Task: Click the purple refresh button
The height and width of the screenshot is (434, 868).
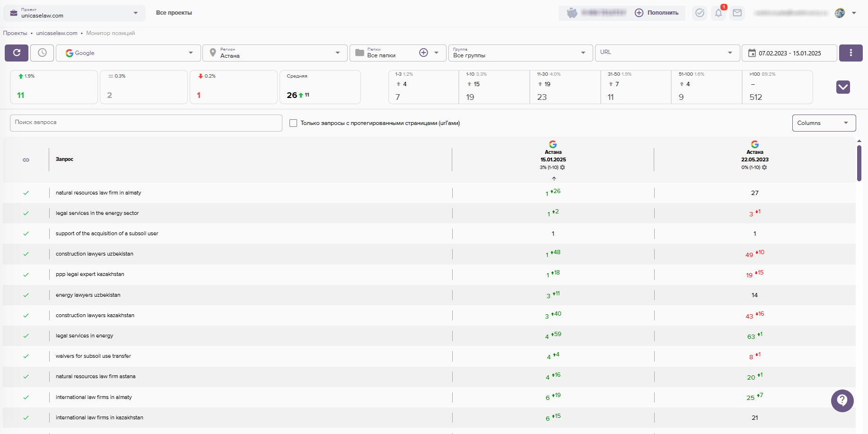Action: (x=17, y=53)
